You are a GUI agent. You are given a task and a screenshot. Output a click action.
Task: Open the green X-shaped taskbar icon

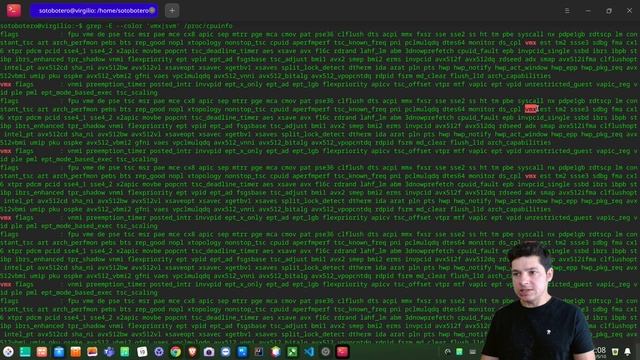(292, 352)
